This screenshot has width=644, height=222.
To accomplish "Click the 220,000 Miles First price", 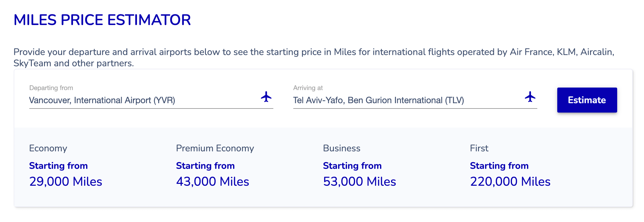I will click(510, 182).
